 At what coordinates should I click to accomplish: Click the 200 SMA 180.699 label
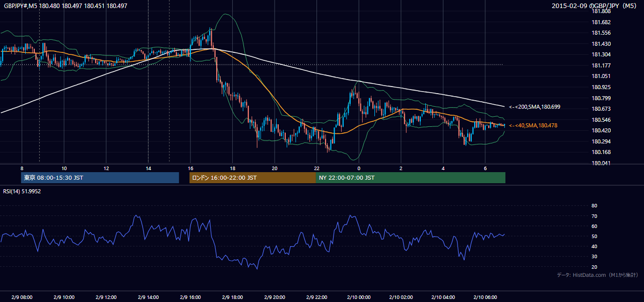(534, 107)
